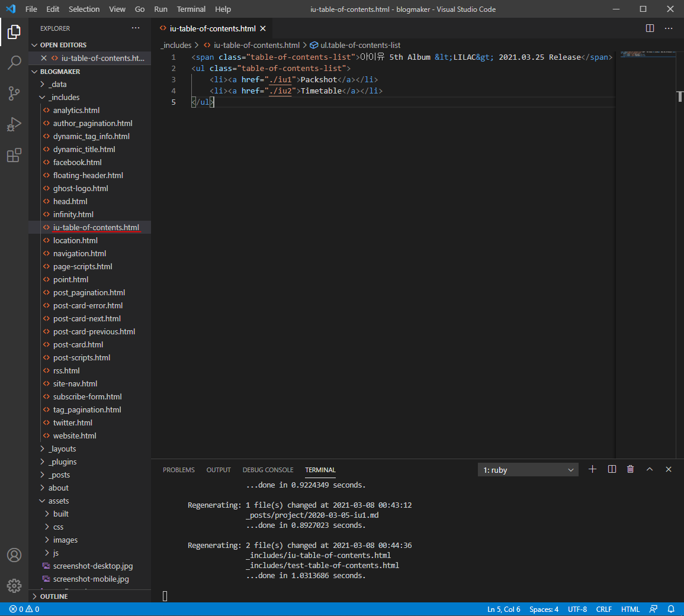Image resolution: width=684 pixels, height=616 pixels.
Task: Click in the terminal input area
Action: coord(165,596)
